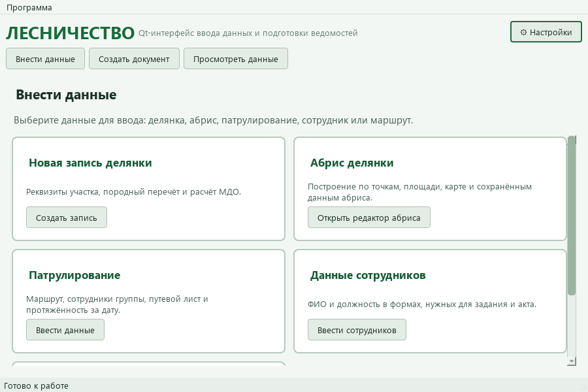Click the scrollbar down arrow
The height and width of the screenshot is (392, 588).
pyautogui.click(x=572, y=361)
